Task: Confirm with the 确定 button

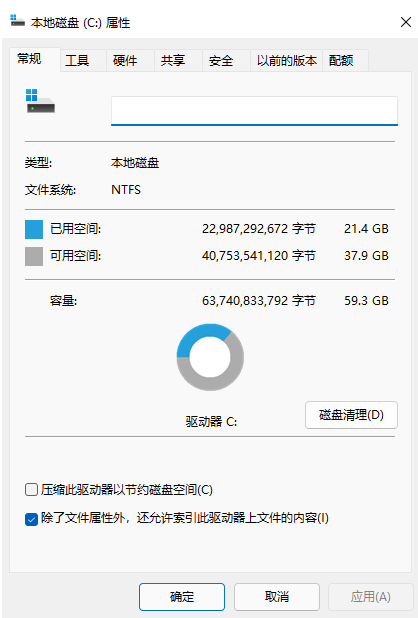Action: coord(182,597)
